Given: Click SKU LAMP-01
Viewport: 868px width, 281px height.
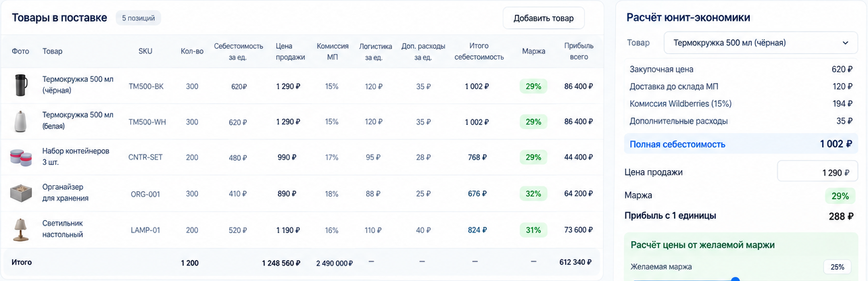Looking at the screenshot, I should [145, 230].
